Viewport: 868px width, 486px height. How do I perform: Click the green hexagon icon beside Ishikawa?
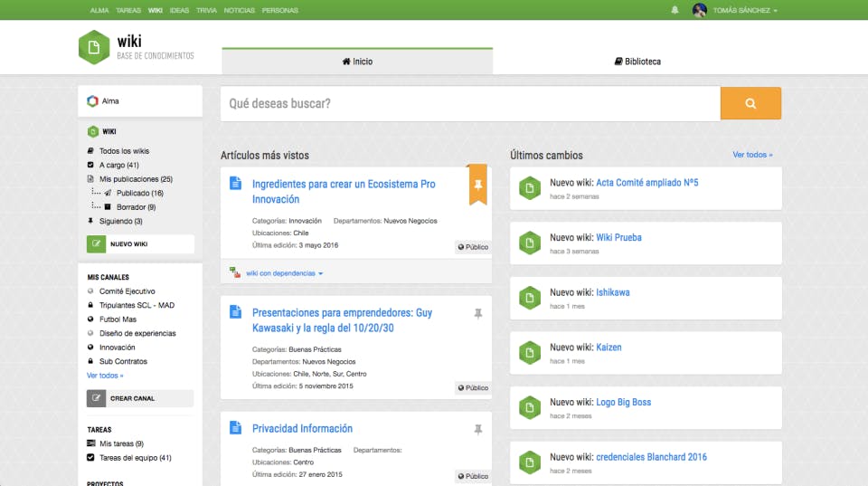[x=530, y=298]
